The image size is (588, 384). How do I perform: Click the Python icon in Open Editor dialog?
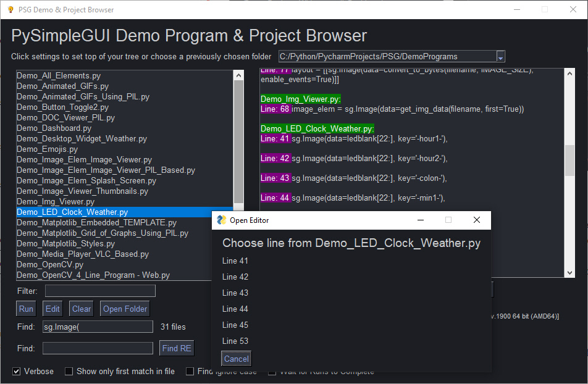[x=220, y=220]
